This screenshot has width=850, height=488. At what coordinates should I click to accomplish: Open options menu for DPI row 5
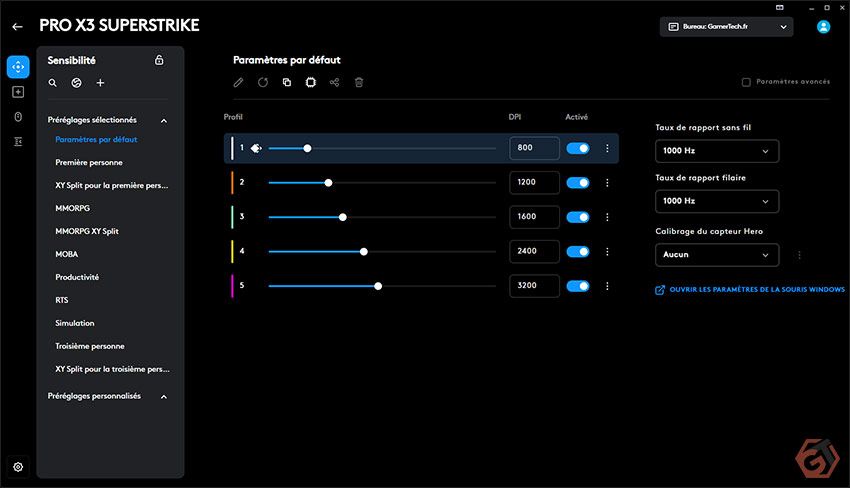coord(607,286)
